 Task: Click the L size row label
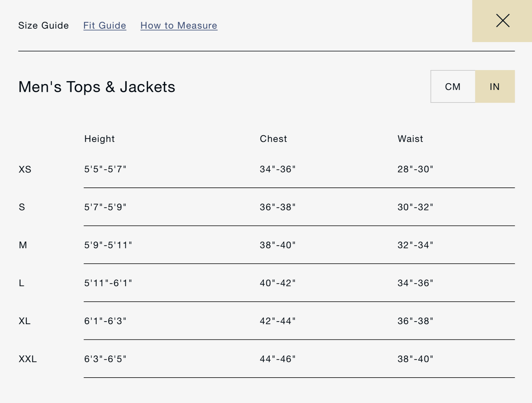[22, 283]
